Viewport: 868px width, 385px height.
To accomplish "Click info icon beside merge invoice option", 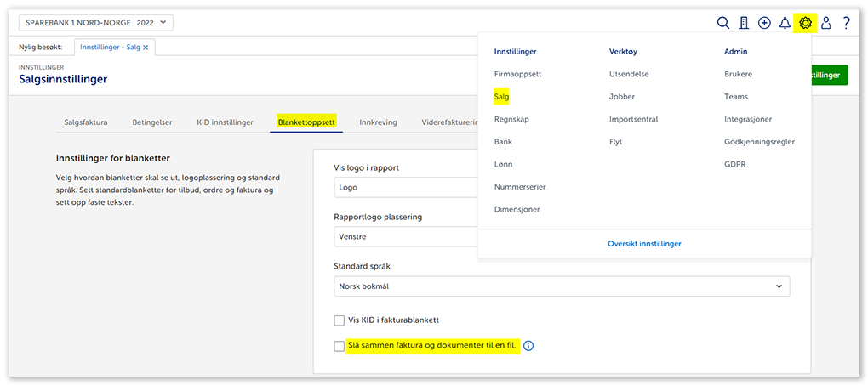I will (528, 346).
